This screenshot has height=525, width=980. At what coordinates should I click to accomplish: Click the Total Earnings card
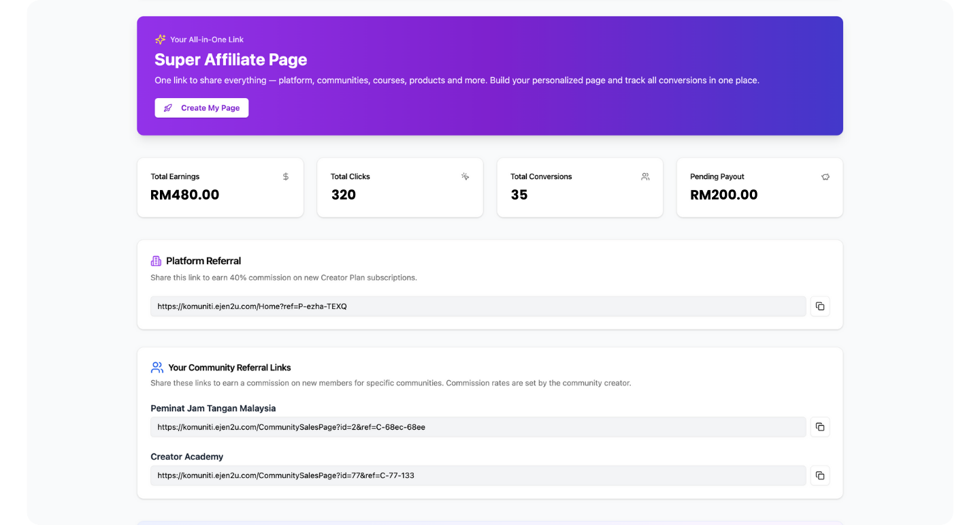pos(220,187)
